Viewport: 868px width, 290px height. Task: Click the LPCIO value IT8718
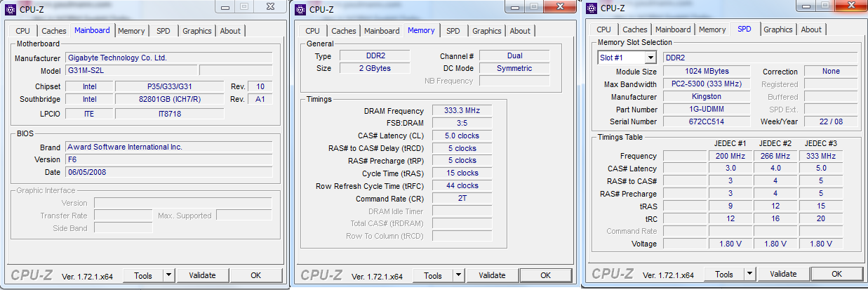point(171,113)
